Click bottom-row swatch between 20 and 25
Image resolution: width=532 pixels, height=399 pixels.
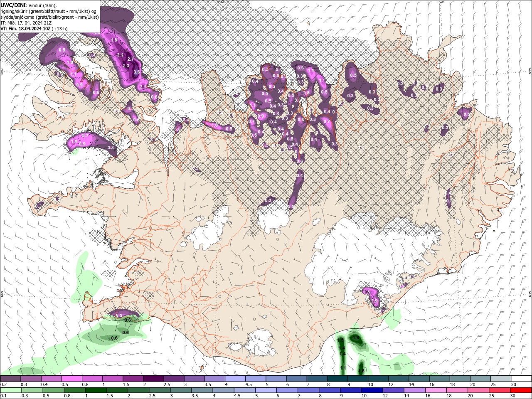pyautogui.click(x=479, y=390)
